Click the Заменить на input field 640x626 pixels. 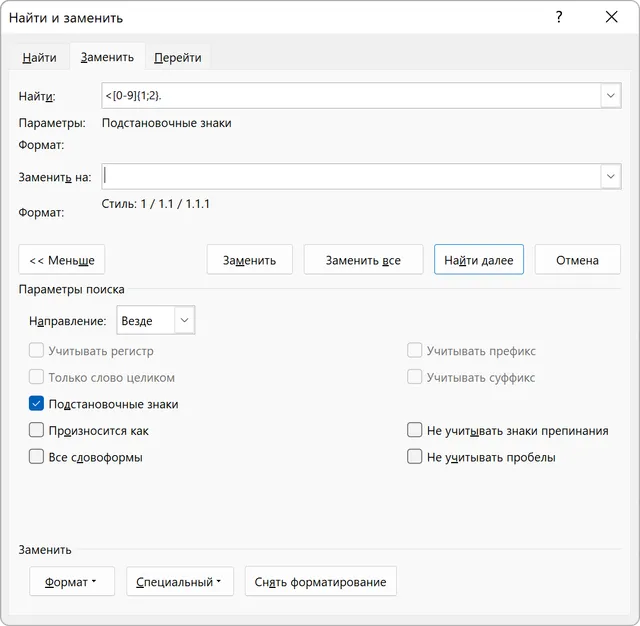[351, 176]
